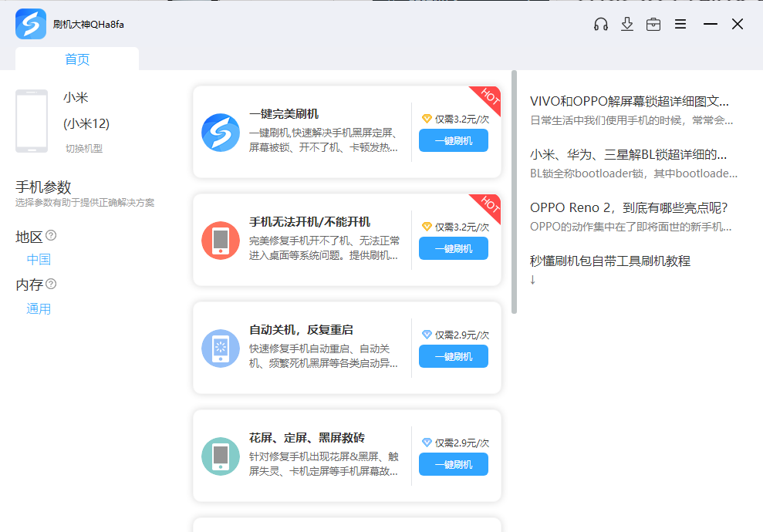Select the 通用 memory value

click(x=39, y=309)
